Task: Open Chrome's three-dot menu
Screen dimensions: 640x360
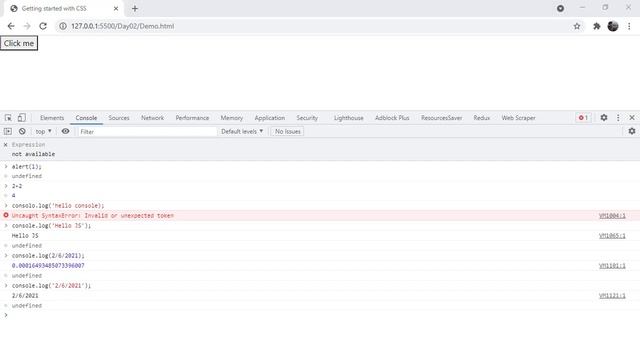Action: coord(629,26)
